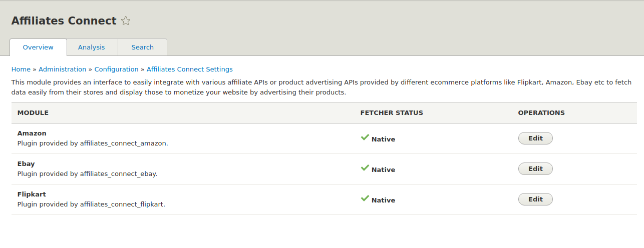Click the Fetcher Status column header
644x248 pixels.
point(392,113)
